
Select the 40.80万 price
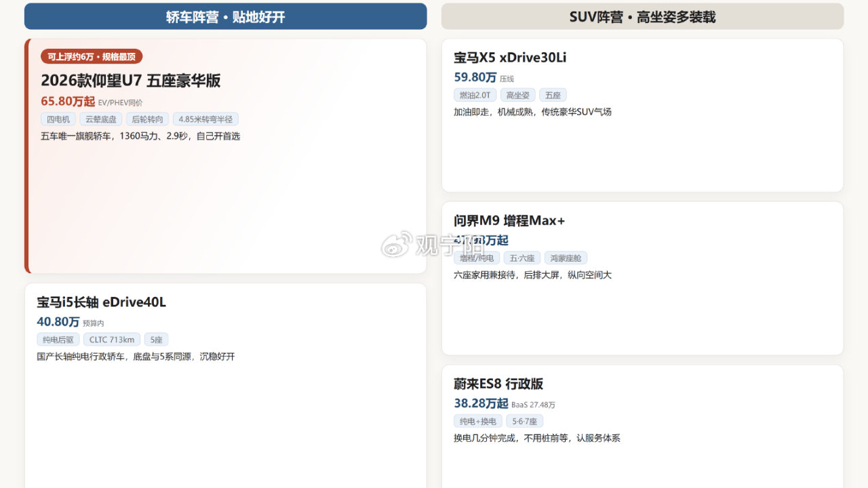click(x=58, y=322)
